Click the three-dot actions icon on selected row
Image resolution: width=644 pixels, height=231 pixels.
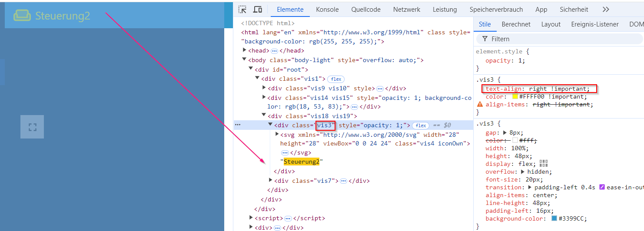coord(238,125)
